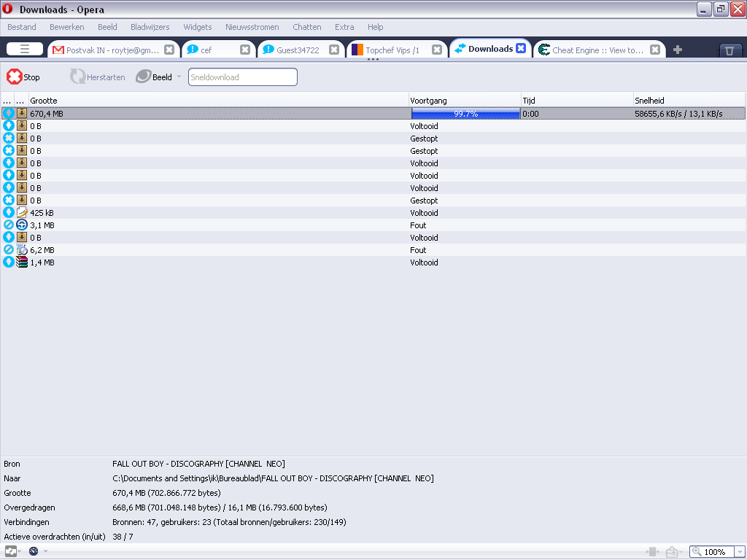Click the red Stop download icon
The height and width of the screenshot is (560, 747).
[14, 77]
